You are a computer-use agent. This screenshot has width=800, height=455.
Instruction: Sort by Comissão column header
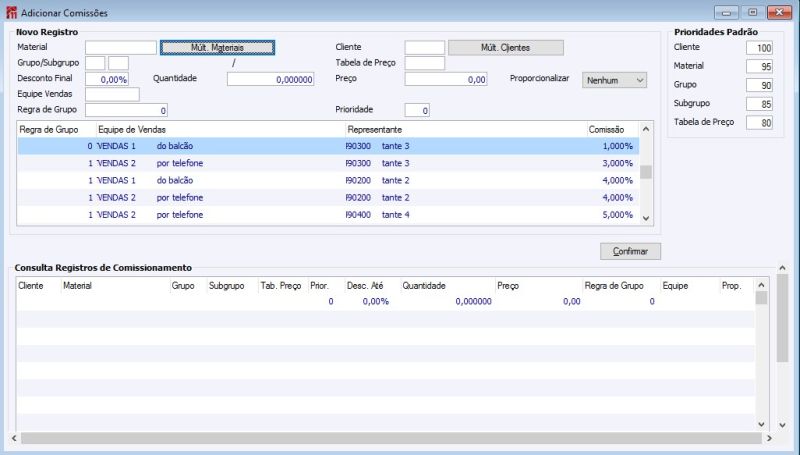[606, 130]
